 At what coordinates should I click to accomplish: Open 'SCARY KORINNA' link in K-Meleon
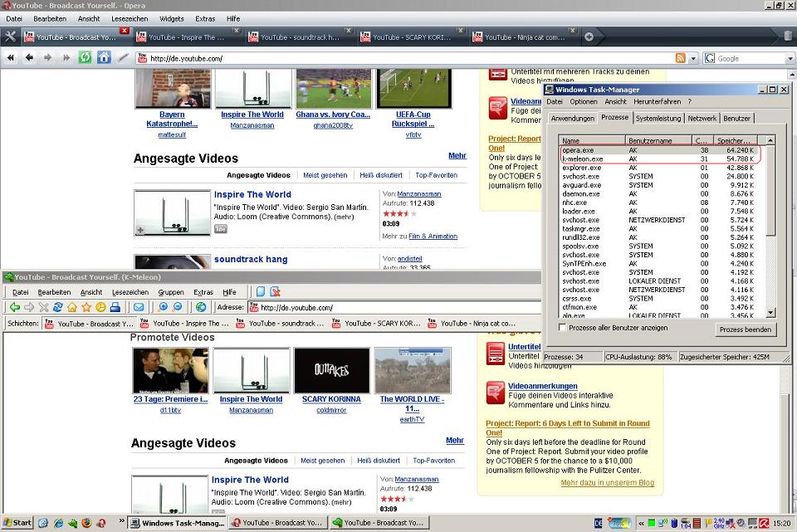(331, 399)
